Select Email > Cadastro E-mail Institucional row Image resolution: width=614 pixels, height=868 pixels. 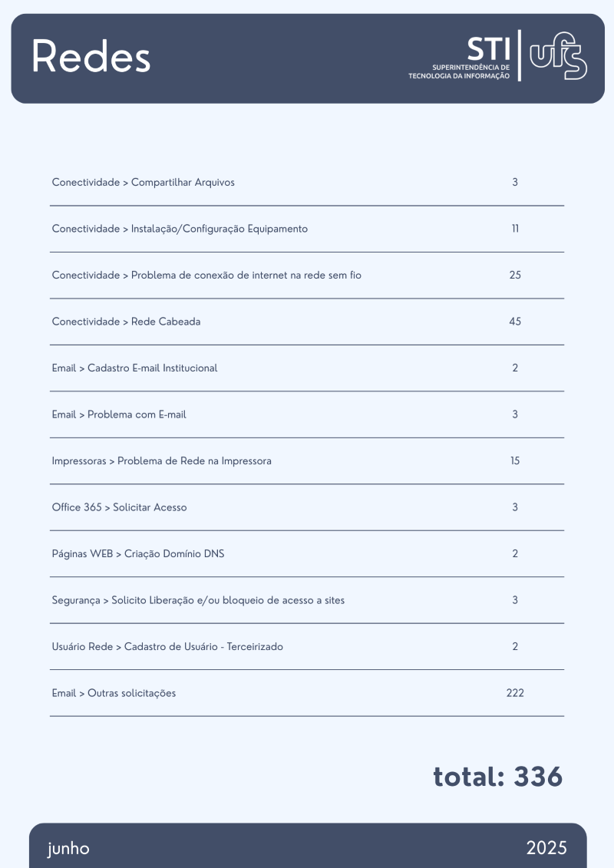pyautogui.click(x=134, y=368)
